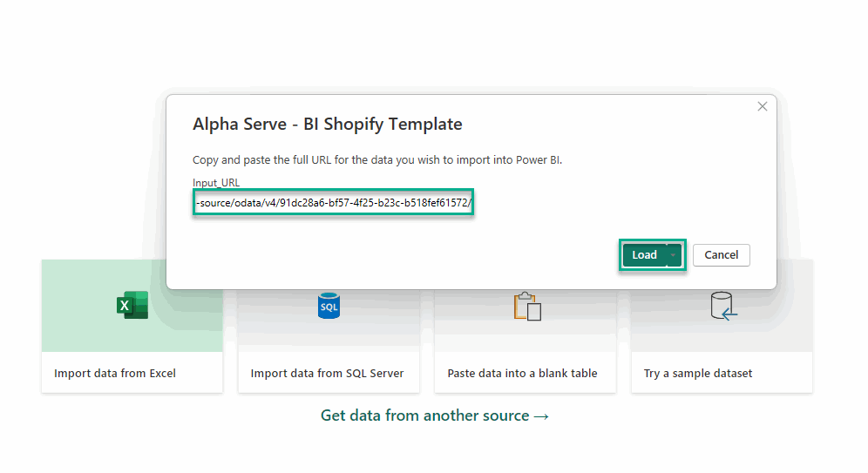Click the clipboard paste data icon
Image resolution: width=868 pixels, height=473 pixels.
click(x=527, y=306)
